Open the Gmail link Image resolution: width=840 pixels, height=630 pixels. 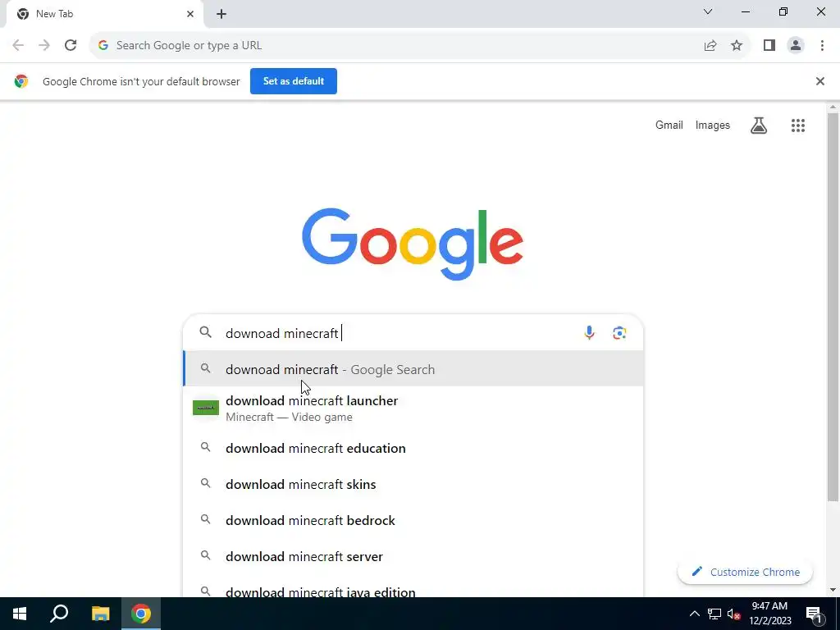tap(669, 125)
